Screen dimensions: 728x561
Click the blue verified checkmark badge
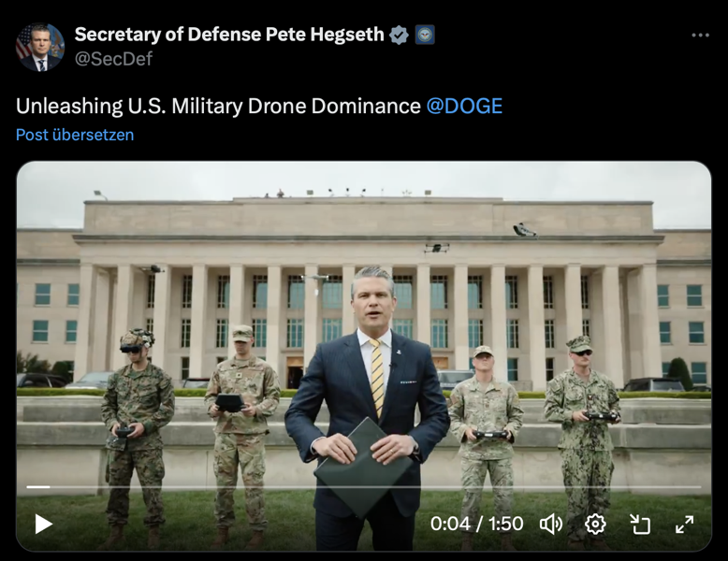399,35
